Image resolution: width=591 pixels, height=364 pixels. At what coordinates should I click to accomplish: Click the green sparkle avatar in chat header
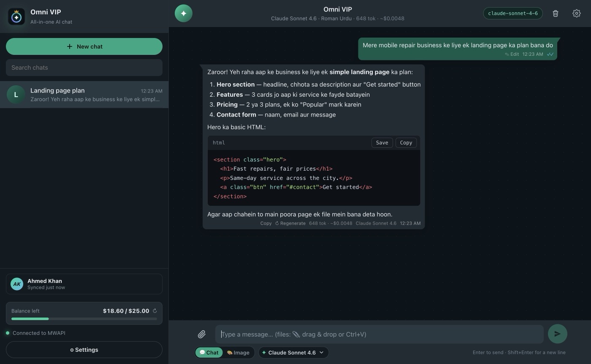click(184, 13)
